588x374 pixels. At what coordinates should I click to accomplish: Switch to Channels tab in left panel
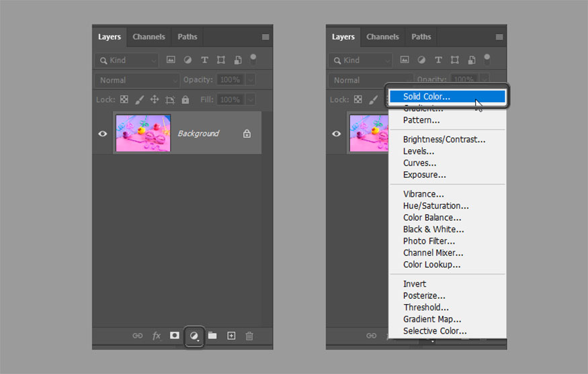click(x=149, y=37)
